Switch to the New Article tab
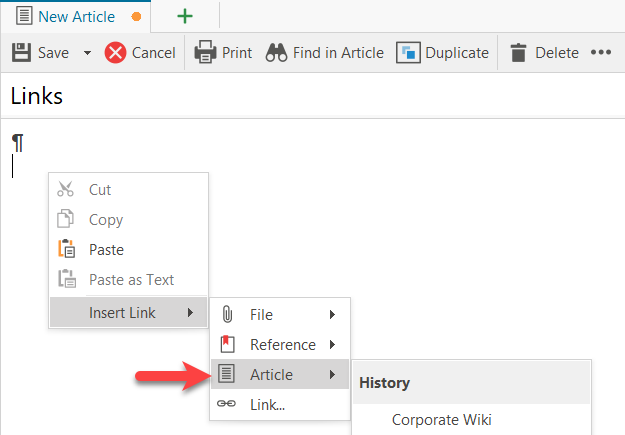This screenshot has width=625, height=435. click(75, 17)
